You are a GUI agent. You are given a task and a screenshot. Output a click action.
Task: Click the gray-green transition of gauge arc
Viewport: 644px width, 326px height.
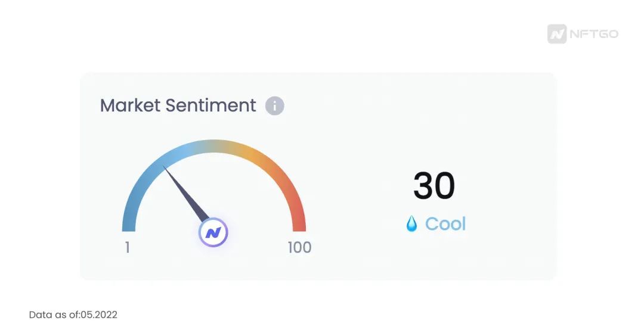218,146
